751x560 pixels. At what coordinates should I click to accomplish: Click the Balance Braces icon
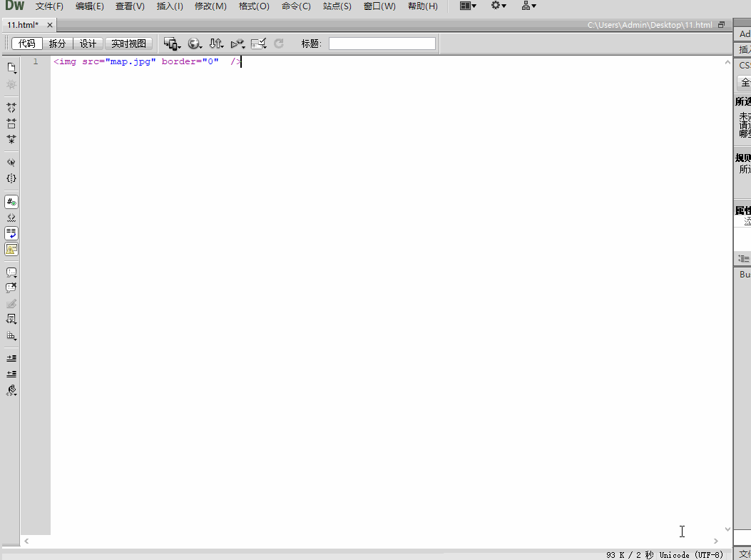coord(11,178)
